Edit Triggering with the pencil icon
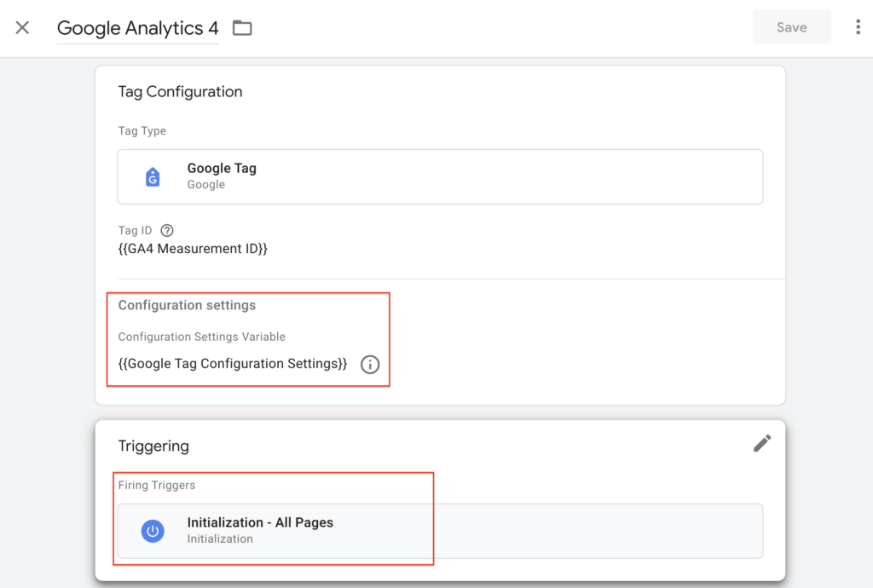 point(761,443)
